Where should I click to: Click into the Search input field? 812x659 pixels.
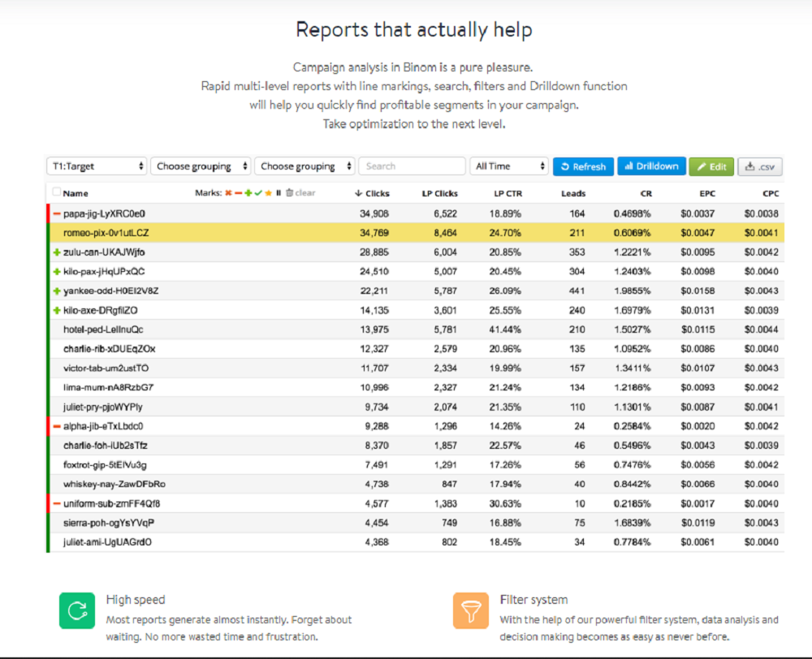click(412, 166)
